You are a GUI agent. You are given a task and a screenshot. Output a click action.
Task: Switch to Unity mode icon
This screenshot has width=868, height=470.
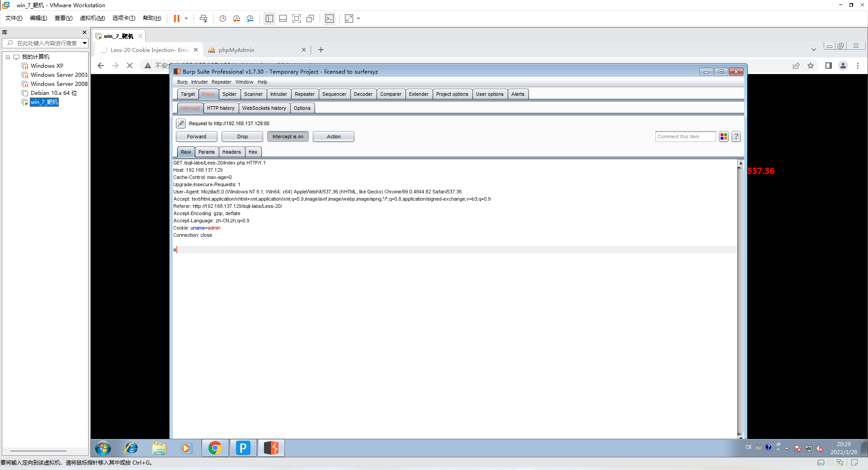310,19
